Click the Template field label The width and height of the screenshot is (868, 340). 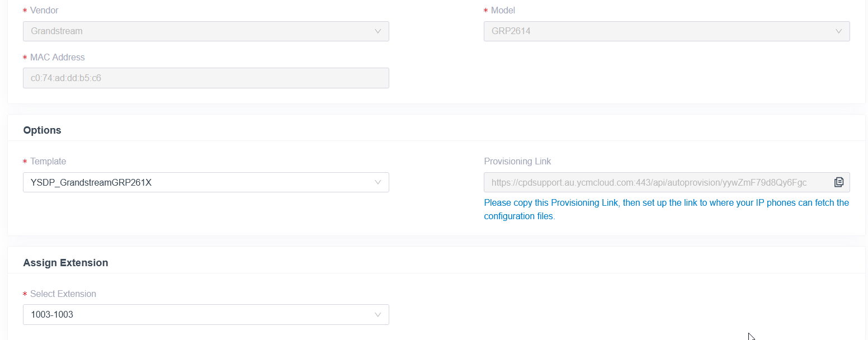[x=48, y=162]
